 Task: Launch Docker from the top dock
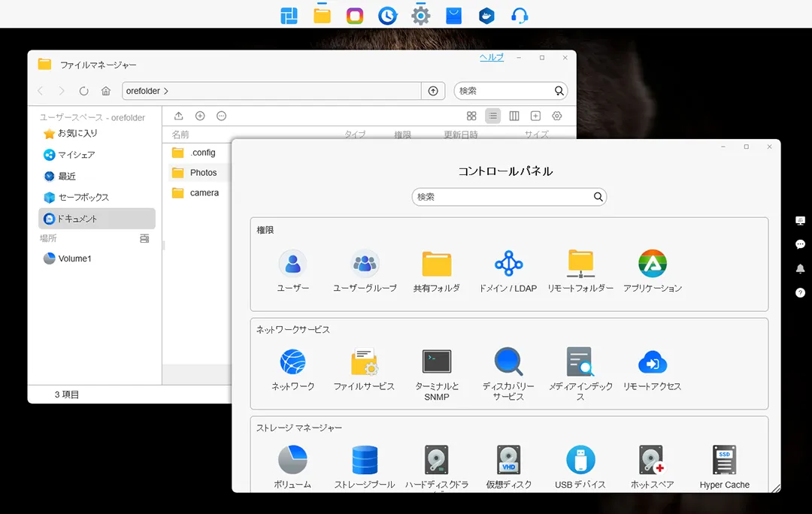tap(486, 15)
